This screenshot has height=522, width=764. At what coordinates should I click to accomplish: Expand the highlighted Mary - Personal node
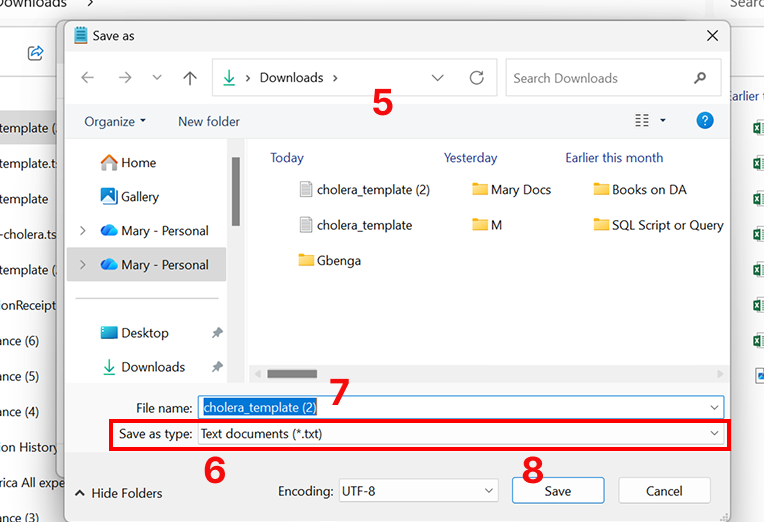pyautogui.click(x=83, y=265)
